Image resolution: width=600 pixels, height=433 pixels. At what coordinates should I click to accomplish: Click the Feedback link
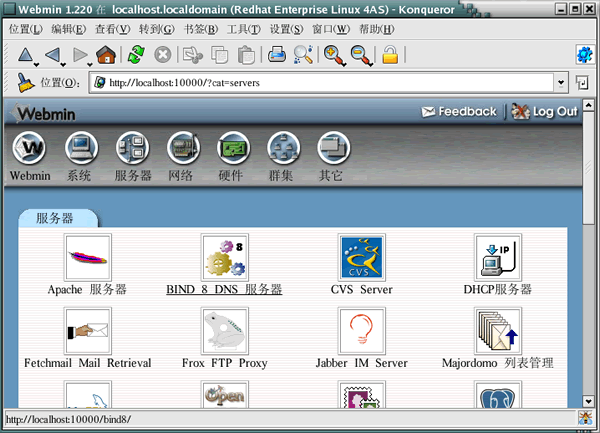click(459, 112)
